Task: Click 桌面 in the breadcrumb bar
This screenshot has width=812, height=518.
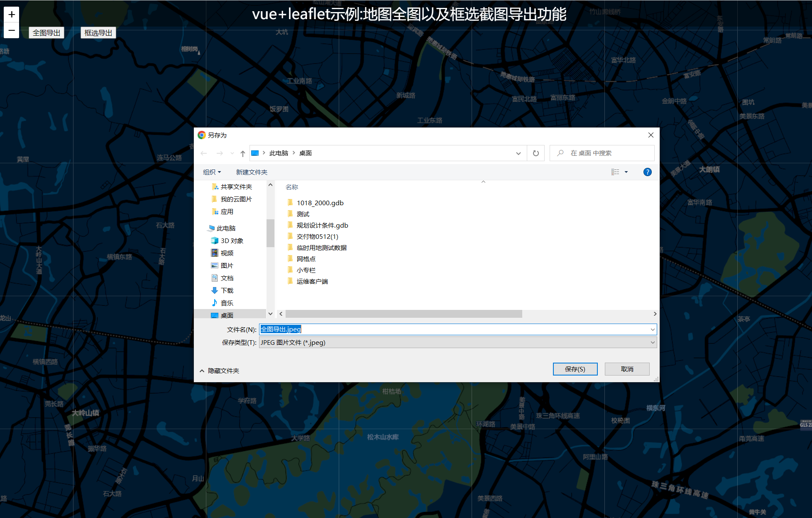Action: (x=305, y=153)
